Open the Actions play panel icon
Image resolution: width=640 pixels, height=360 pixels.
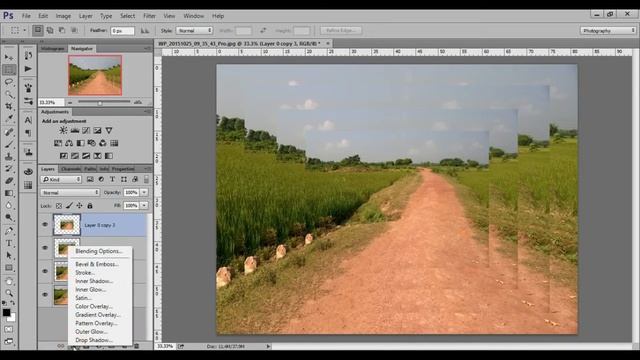tap(28, 69)
